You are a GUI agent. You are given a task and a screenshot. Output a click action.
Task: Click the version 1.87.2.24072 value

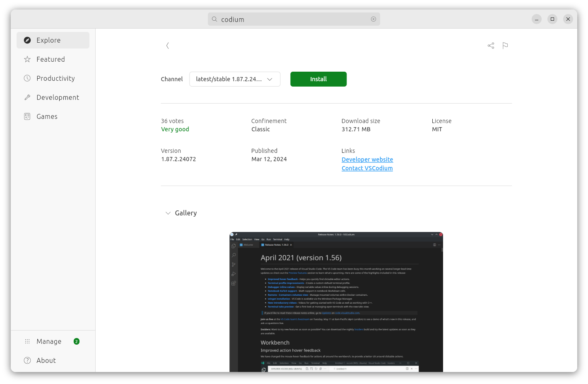(x=178, y=159)
